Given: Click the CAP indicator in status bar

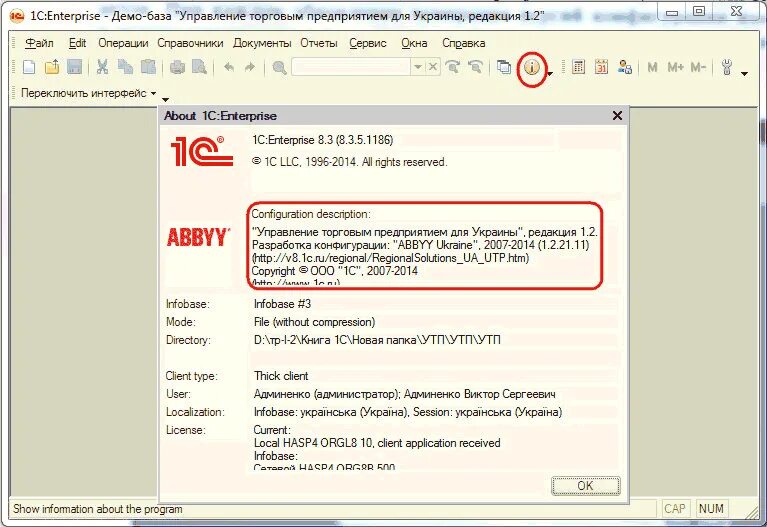Looking at the screenshot, I should [x=675, y=509].
